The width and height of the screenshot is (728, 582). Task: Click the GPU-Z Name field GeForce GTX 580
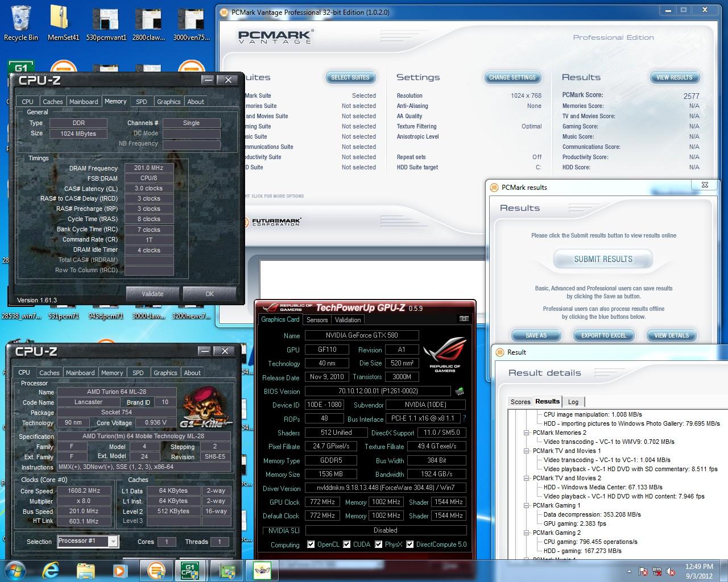362,335
